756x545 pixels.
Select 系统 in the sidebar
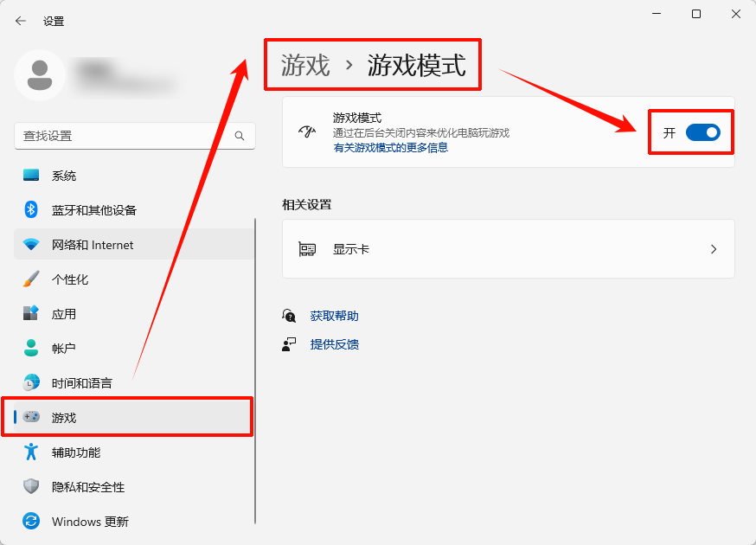coord(64,176)
